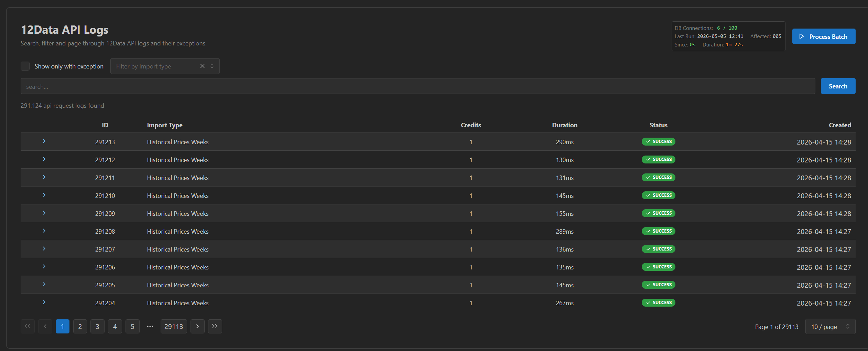Go to pagination page 5
This screenshot has width=868, height=351.
point(132,327)
